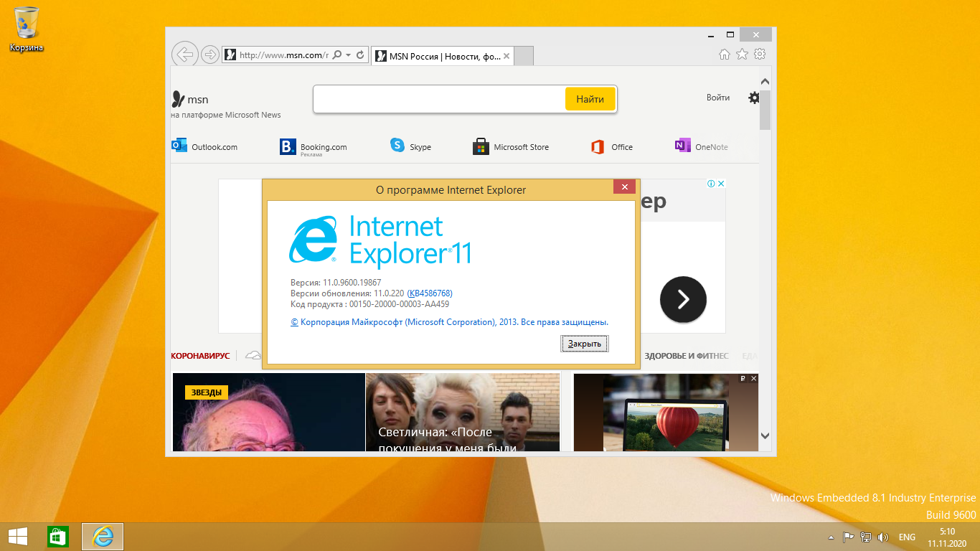Image resolution: width=980 pixels, height=551 pixels.
Task: Click the address bar search magnifier icon
Action: click(x=337, y=55)
